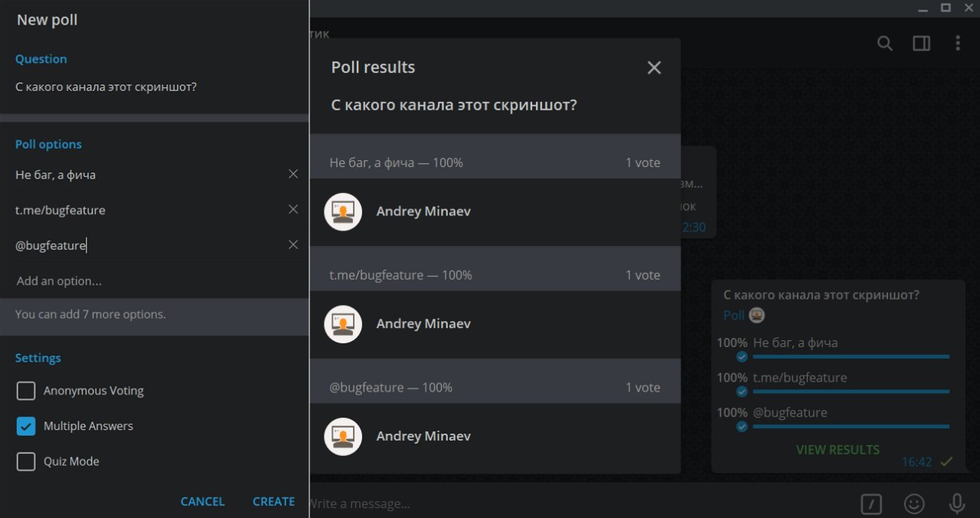Click the "Poll results" dialog title
The height and width of the screenshot is (518, 980).
point(373,67)
